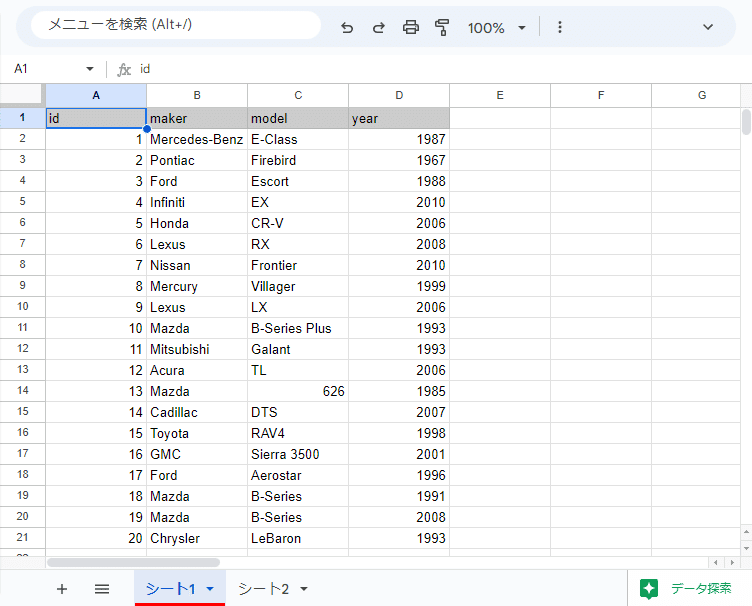The width and height of the screenshot is (752, 606).
Task: Click the Cadillac cell
Action: point(197,412)
